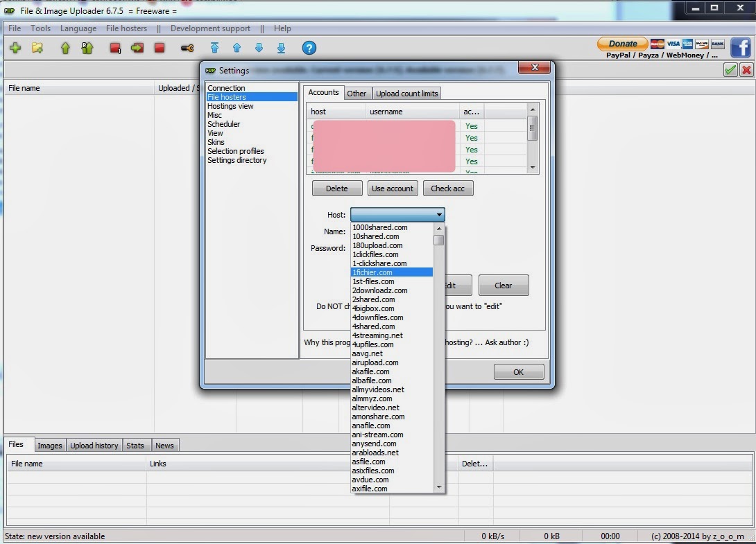Image resolution: width=756 pixels, height=544 pixels.
Task: Click the green plus add files icon
Action: [15, 48]
